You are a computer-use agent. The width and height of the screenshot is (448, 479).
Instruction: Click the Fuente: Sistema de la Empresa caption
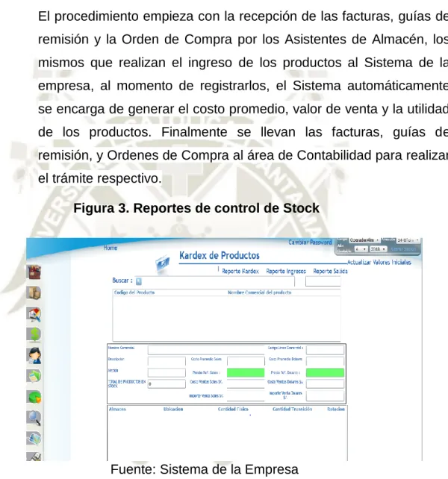click(205, 469)
